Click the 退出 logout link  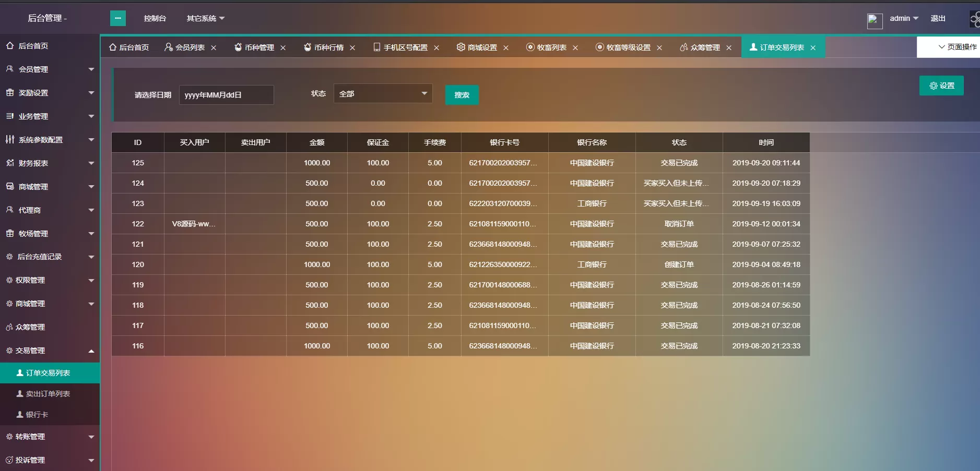[x=938, y=18]
